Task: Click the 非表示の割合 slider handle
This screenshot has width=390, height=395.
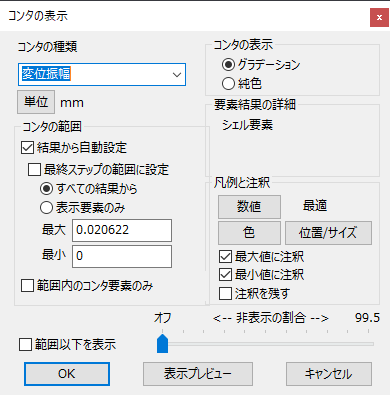Action: pos(162,344)
